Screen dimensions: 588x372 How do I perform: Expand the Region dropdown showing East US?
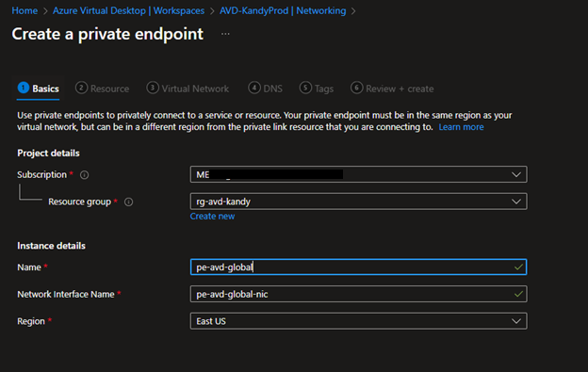point(358,321)
